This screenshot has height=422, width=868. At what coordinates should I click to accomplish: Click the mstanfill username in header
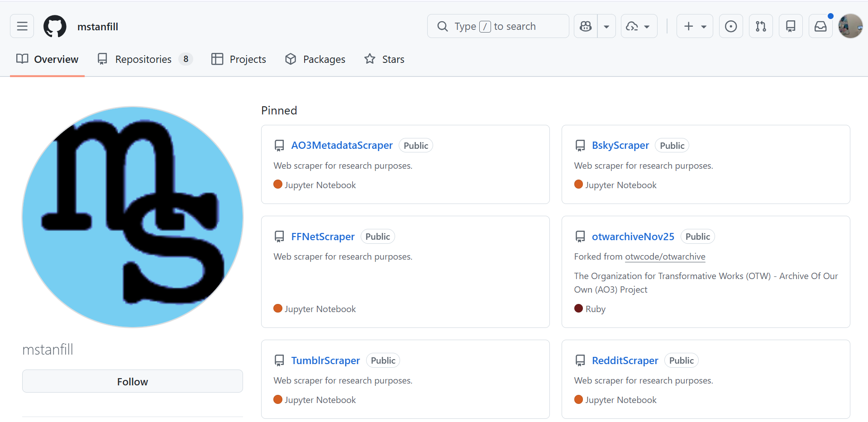pyautogui.click(x=98, y=27)
